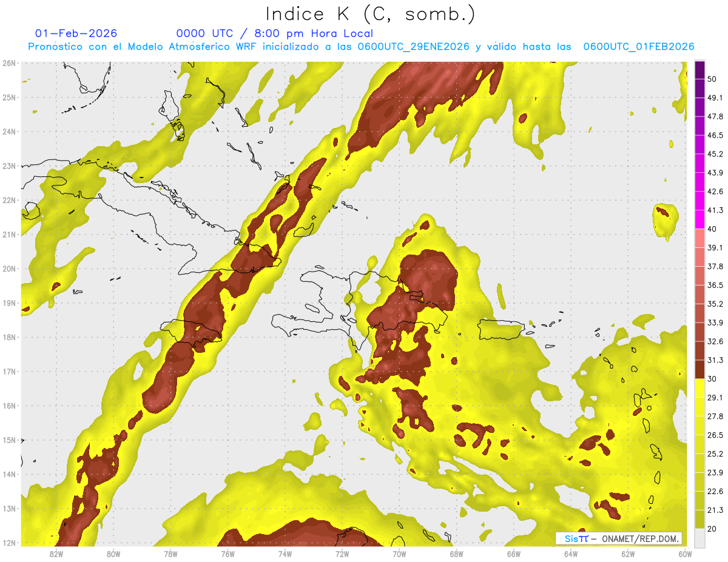Viewport: 728px width, 562px height.
Task: Click the '20N' latitude label
Action: 9,269
